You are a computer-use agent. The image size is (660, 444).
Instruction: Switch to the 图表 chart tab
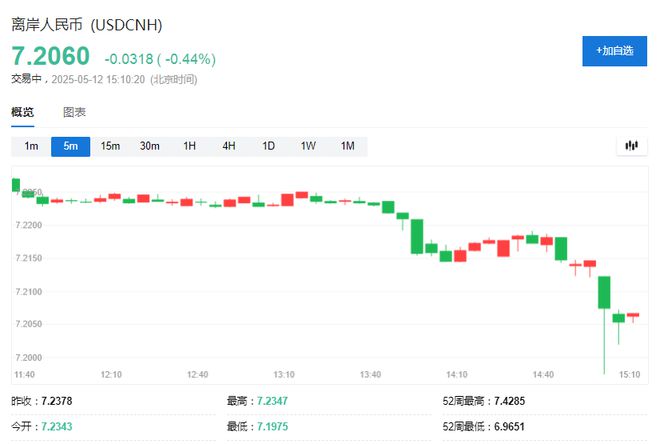point(74,112)
